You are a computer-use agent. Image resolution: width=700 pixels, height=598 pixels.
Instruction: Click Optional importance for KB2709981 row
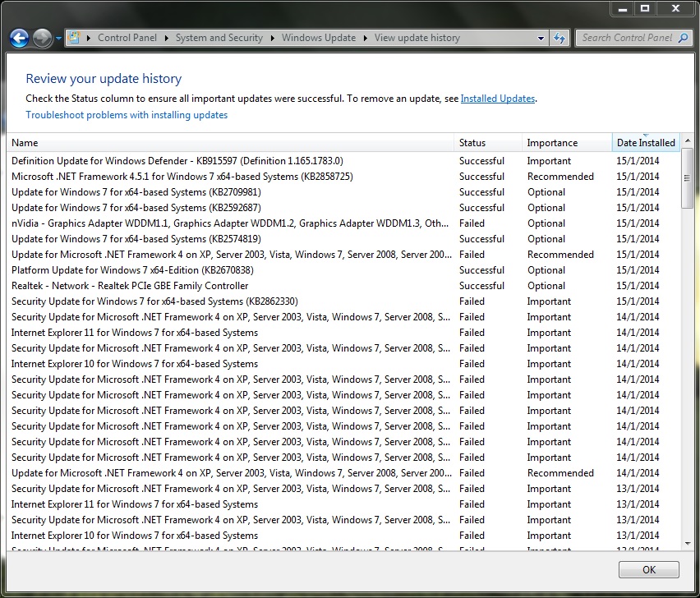(546, 192)
